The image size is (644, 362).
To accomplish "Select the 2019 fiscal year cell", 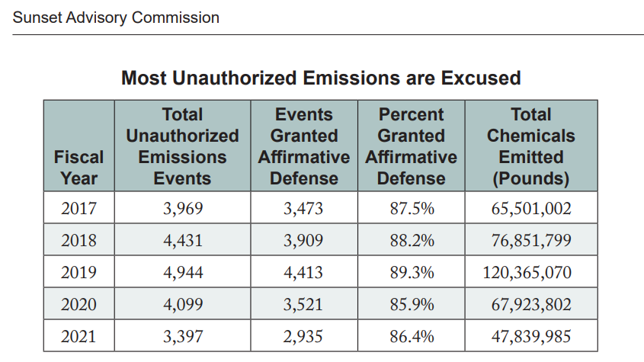I will (79, 272).
